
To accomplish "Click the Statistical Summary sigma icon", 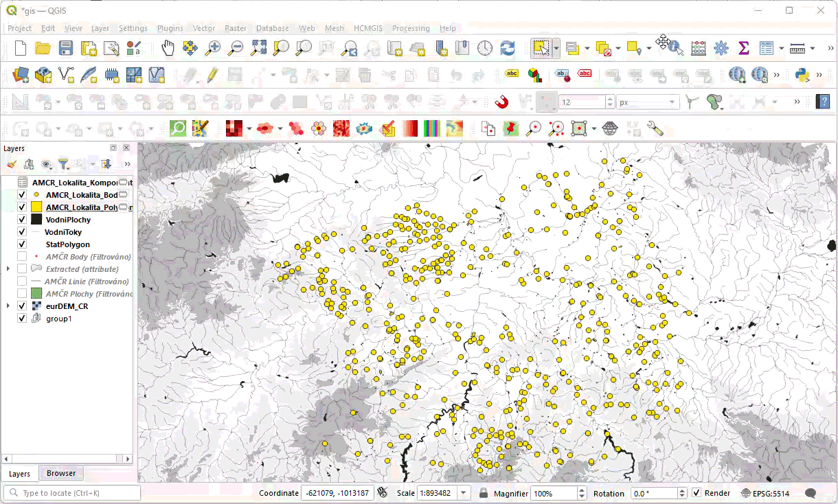I will [x=743, y=48].
